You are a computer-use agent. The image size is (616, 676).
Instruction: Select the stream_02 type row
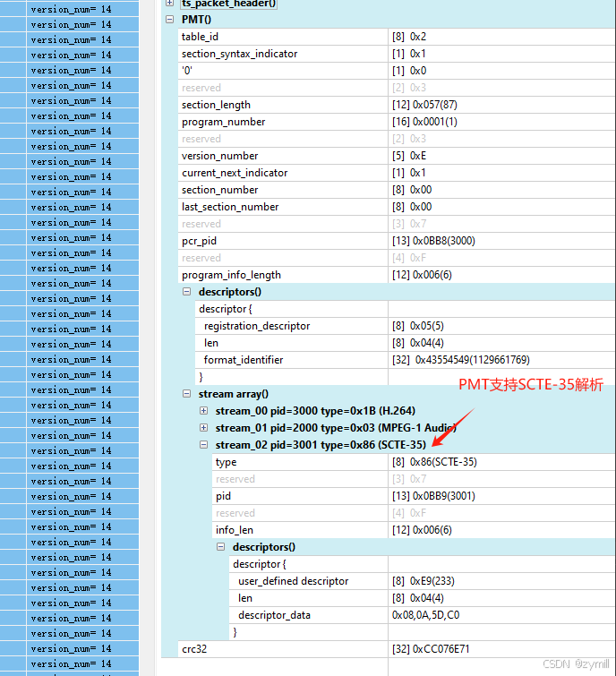pos(414,462)
